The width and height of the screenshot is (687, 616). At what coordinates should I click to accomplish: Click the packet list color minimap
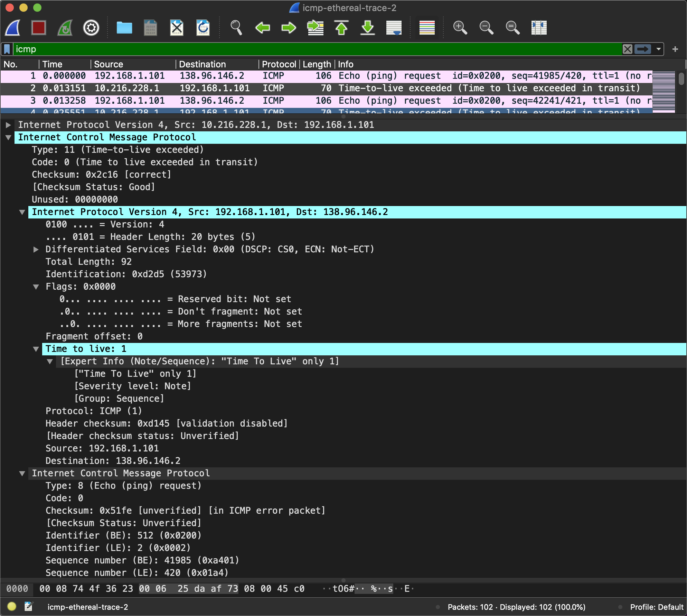[x=664, y=92]
